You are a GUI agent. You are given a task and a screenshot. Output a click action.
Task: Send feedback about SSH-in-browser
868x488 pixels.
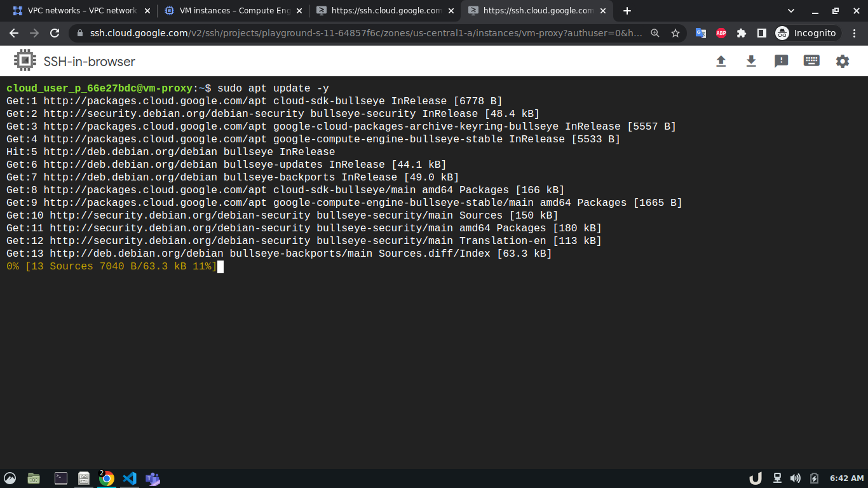coord(782,61)
